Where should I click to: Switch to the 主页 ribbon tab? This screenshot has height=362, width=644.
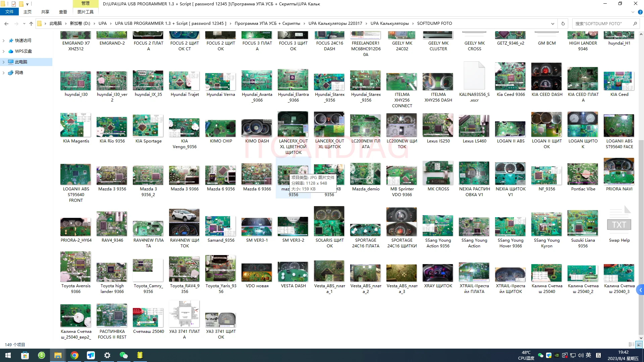(28, 12)
